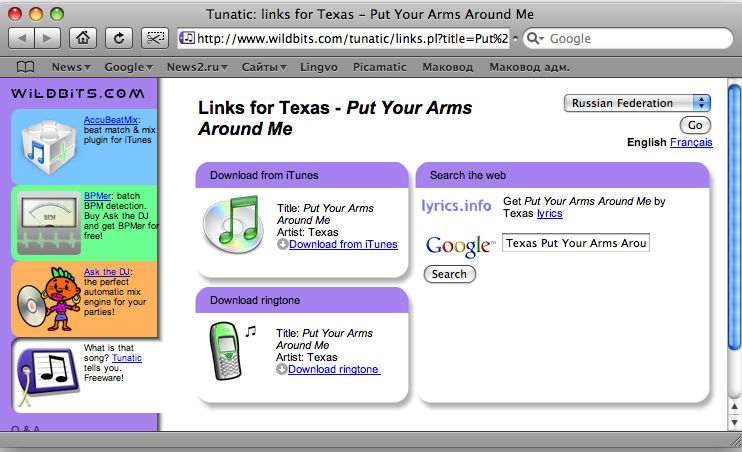
Task: Go back with the browser back arrow
Action: pyautogui.click(x=22, y=38)
